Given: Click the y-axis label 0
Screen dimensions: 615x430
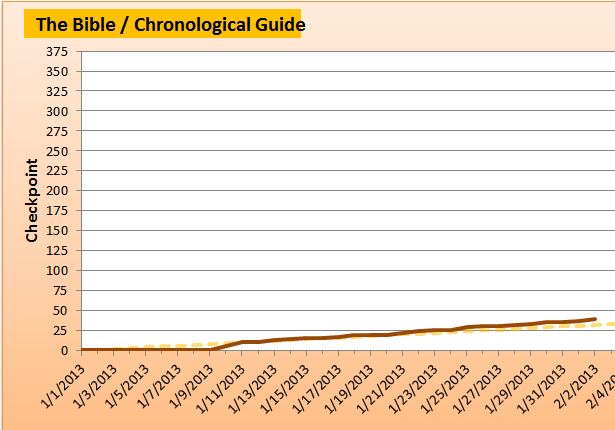Looking at the screenshot, I should [x=64, y=351].
